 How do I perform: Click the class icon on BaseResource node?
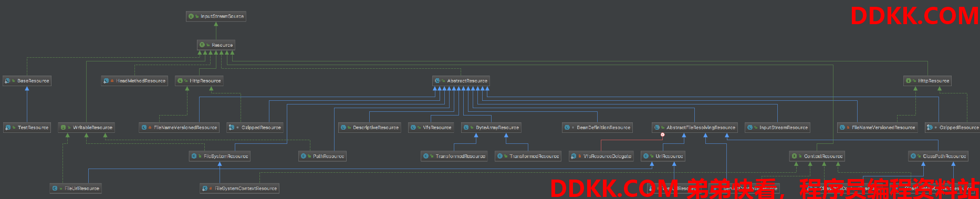tap(7, 81)
